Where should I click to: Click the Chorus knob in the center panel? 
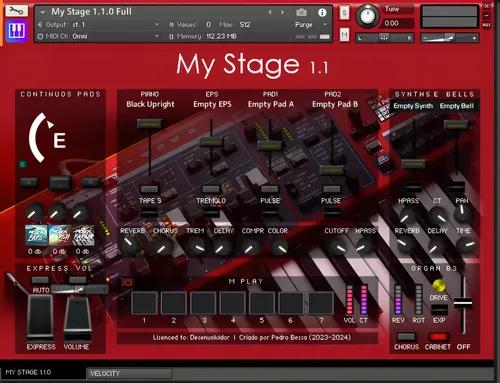click(163, 247)
